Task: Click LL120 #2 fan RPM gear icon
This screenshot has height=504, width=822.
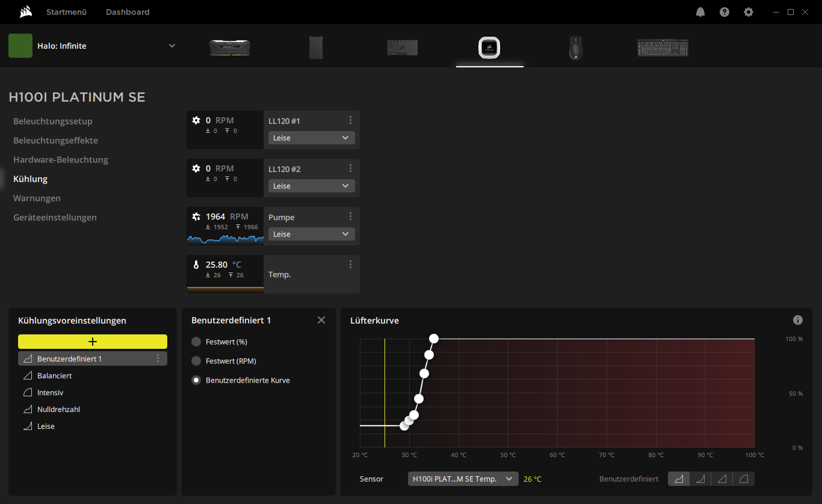Action: pos(196,168)
